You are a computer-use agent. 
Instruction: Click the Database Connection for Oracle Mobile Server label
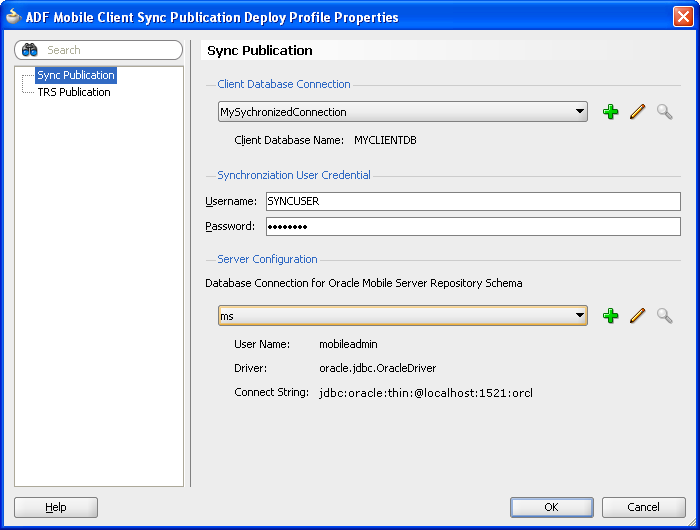click(363, 283)
